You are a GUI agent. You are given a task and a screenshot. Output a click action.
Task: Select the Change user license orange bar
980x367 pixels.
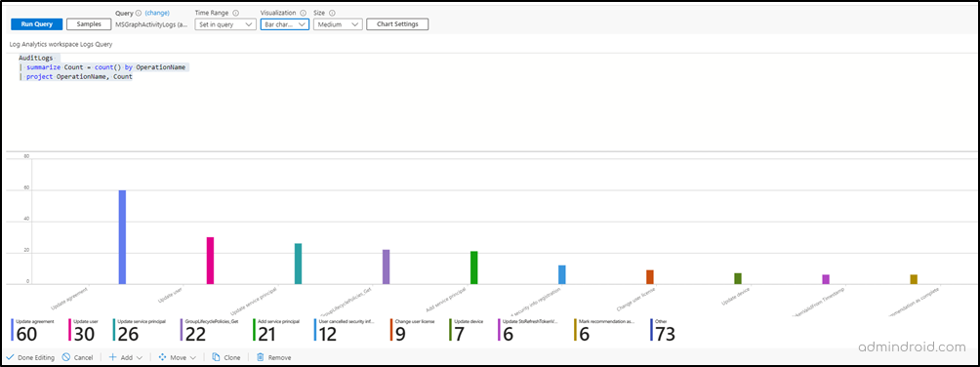pyautogui.click(x=650, y=277)
